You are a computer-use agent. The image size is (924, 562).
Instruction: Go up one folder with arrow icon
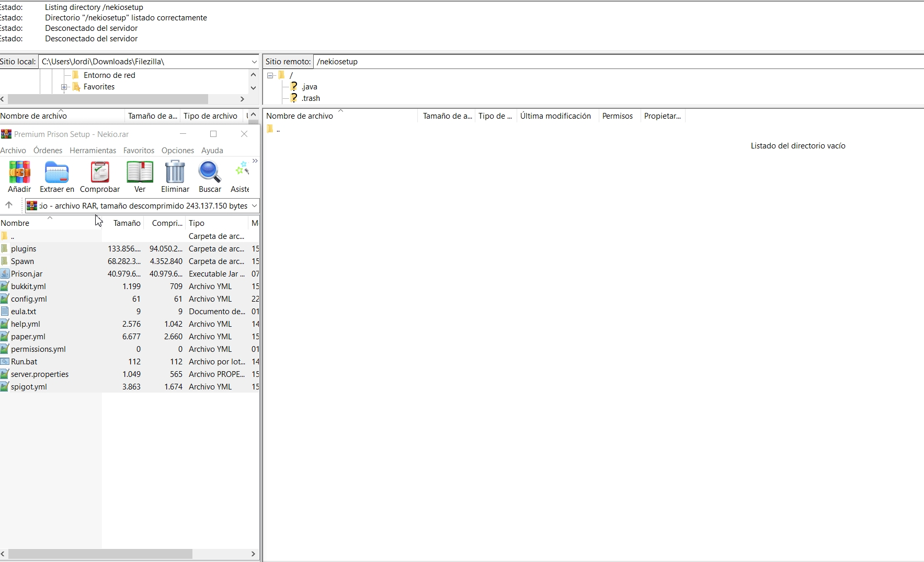coord(9,205)
